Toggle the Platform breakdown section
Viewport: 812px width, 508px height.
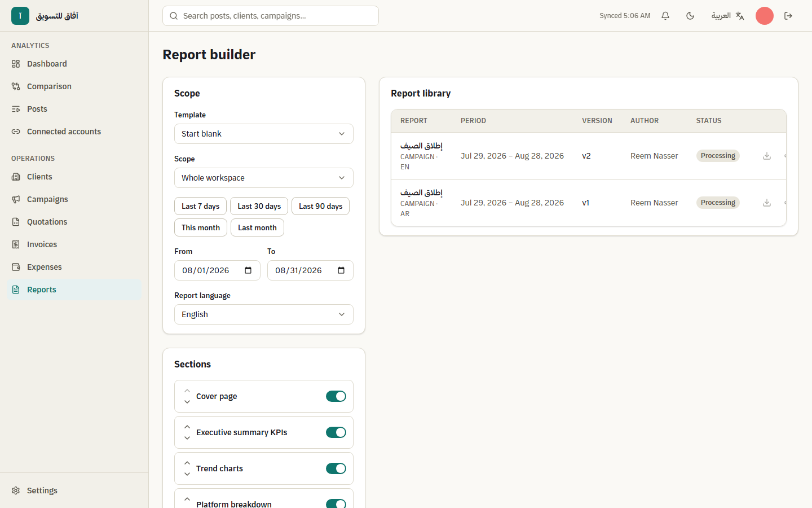(x=336, y=503)
